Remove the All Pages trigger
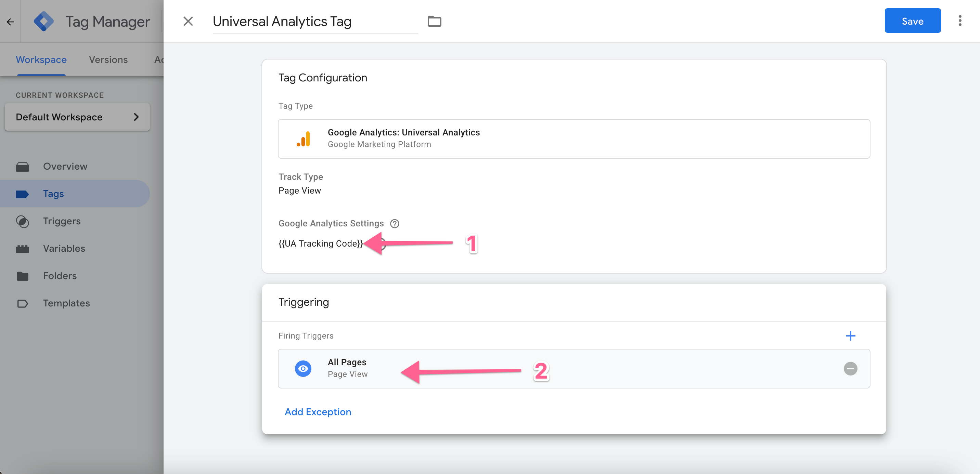 (850, 369)
